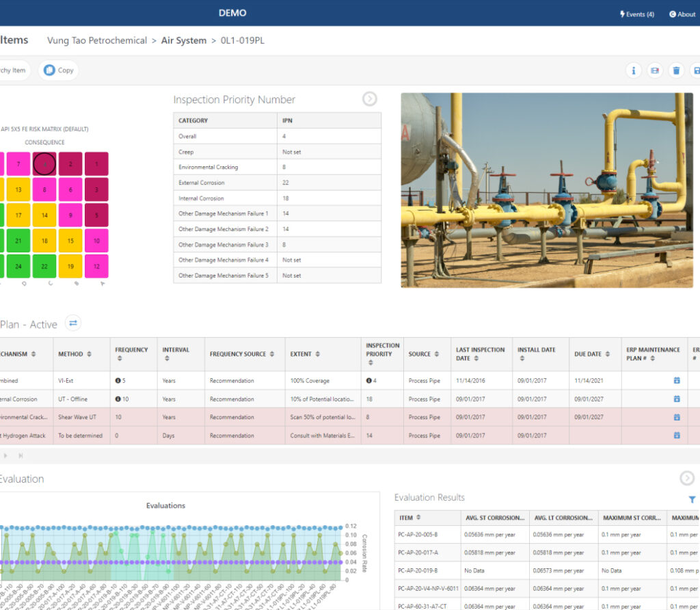
Task: Click the info icon beside frequency 10
Action: [118, 399]
